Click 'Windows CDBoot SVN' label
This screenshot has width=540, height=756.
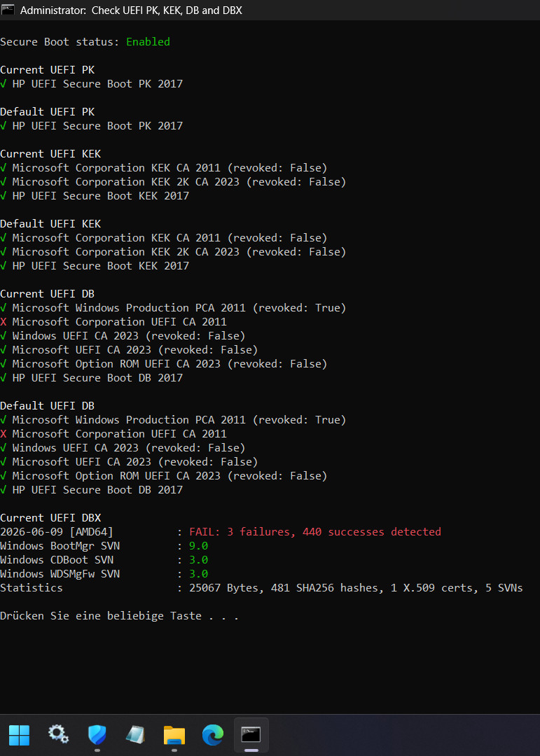coord(57,560)
